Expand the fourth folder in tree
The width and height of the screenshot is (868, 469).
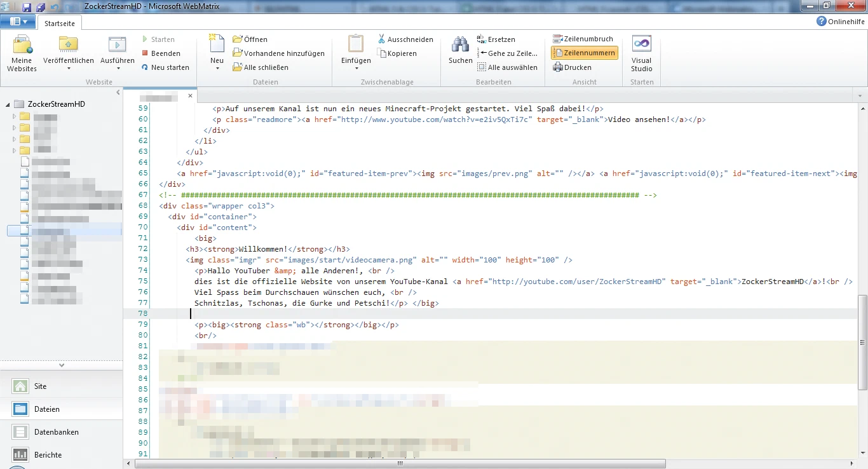(14, 151)
